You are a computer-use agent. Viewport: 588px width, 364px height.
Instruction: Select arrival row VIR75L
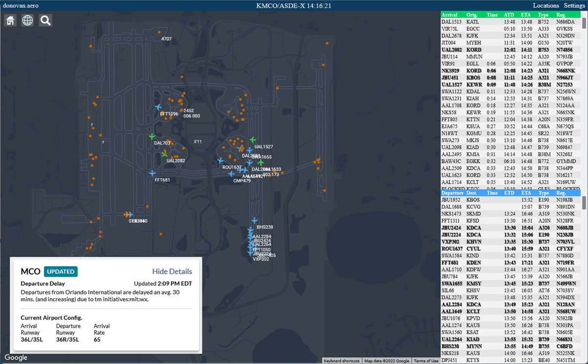511,29
